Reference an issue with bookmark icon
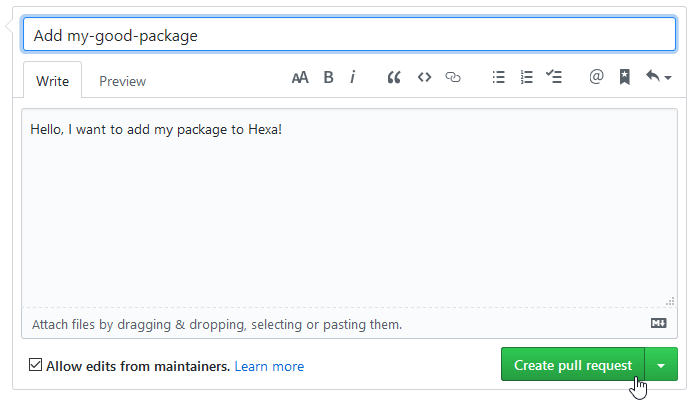 (x=625, y=77)
